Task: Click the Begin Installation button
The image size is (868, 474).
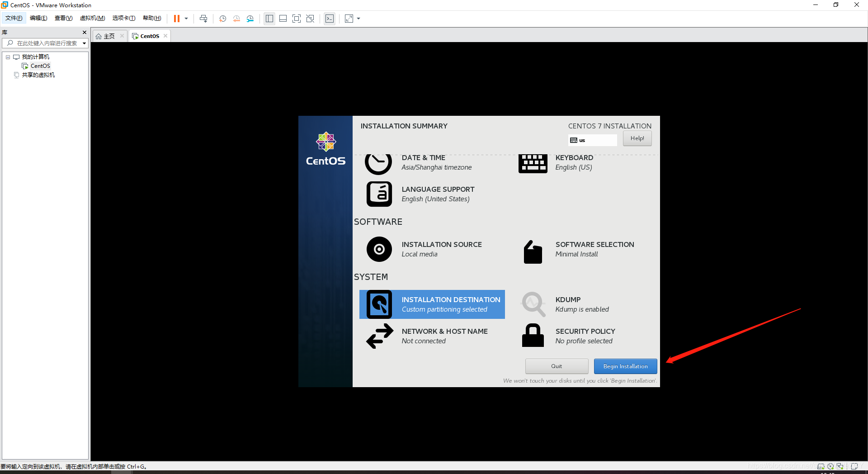Action: tap(625, 366)
